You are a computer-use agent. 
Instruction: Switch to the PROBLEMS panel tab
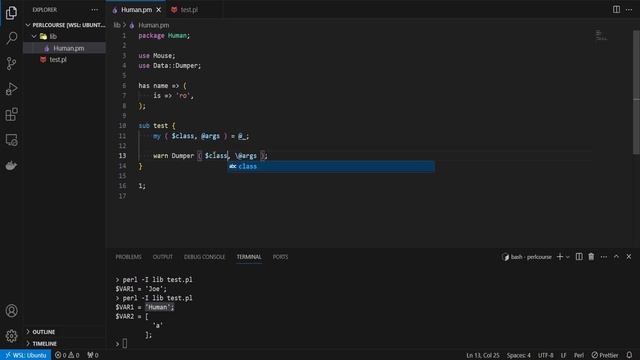(x=129, y=257)
